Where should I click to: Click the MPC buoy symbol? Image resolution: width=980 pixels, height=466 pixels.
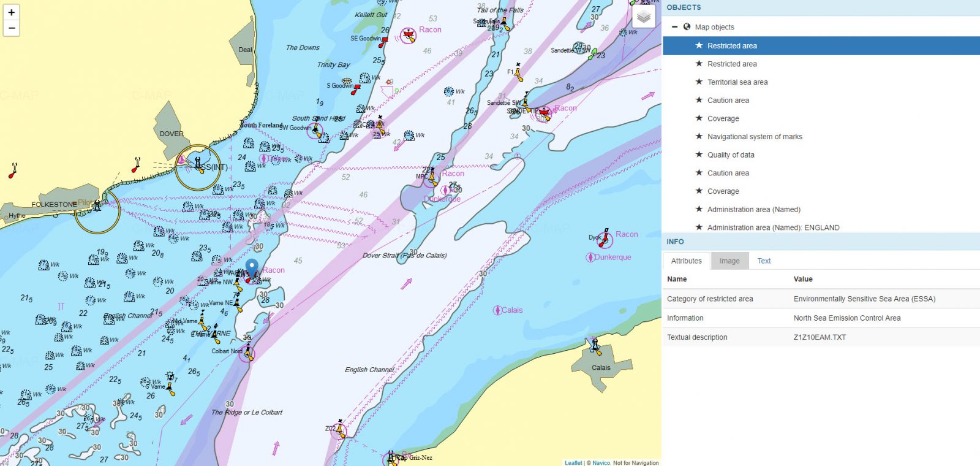tap(432, 178)
